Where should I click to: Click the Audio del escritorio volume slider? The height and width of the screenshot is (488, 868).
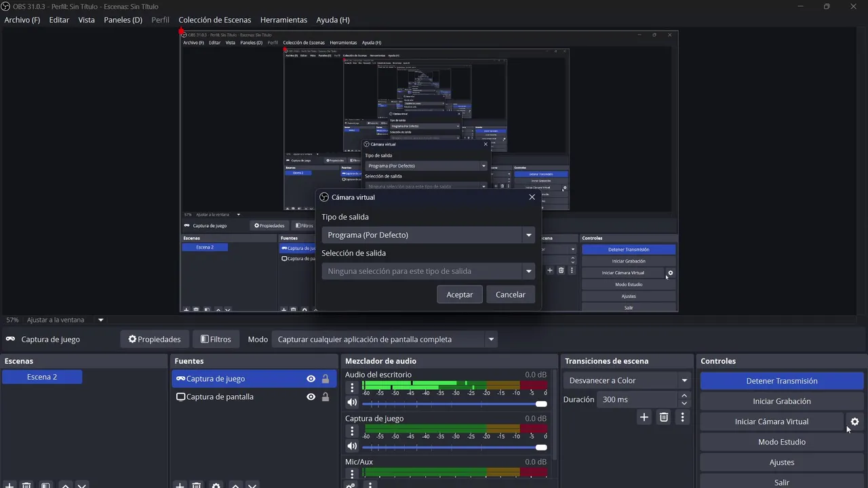coord(454,404)
